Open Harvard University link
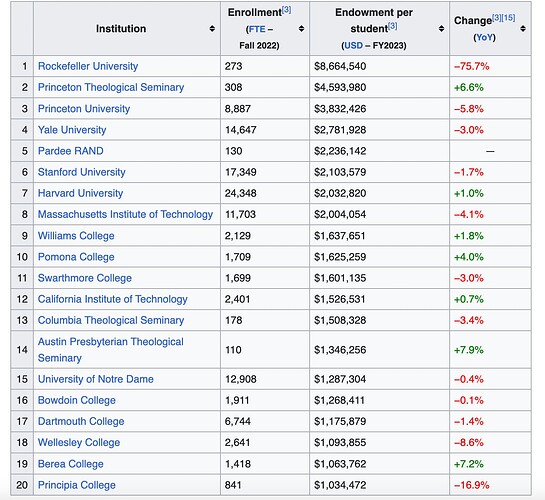Image resolution: width=545 pixels, height=500 pixels. (x=80, y=193)
